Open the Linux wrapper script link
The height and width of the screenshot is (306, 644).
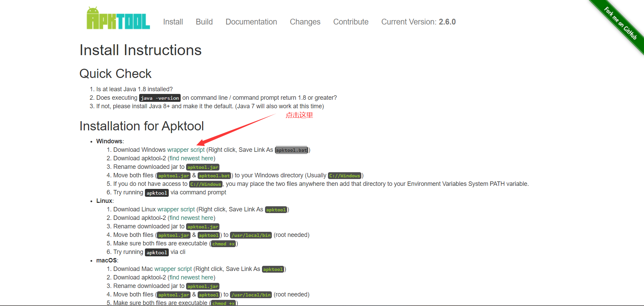[x=176, y=209]
